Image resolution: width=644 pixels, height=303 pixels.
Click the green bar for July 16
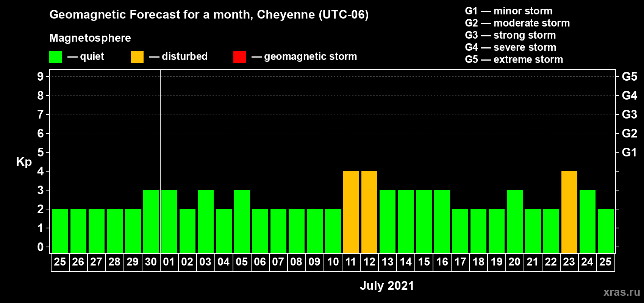442,222
